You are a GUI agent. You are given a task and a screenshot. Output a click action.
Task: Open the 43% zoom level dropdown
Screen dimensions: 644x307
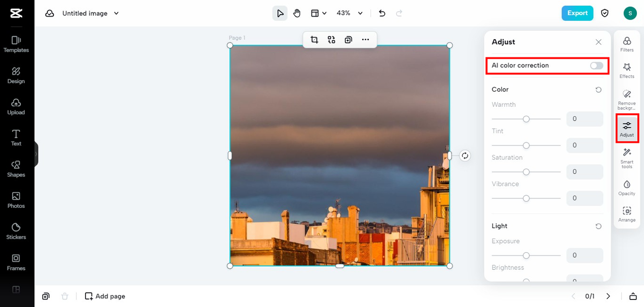tap(350, 13)
